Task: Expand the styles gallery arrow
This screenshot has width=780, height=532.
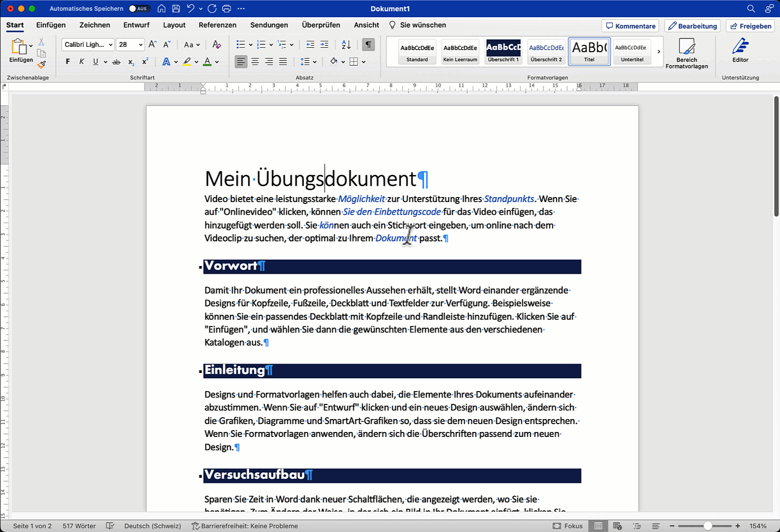Action: click(658, 52)
